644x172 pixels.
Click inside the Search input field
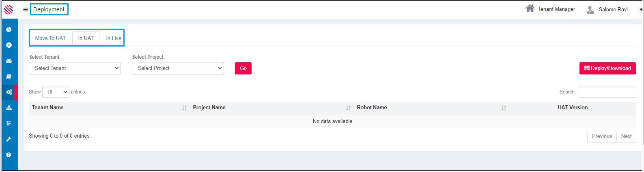607,92
